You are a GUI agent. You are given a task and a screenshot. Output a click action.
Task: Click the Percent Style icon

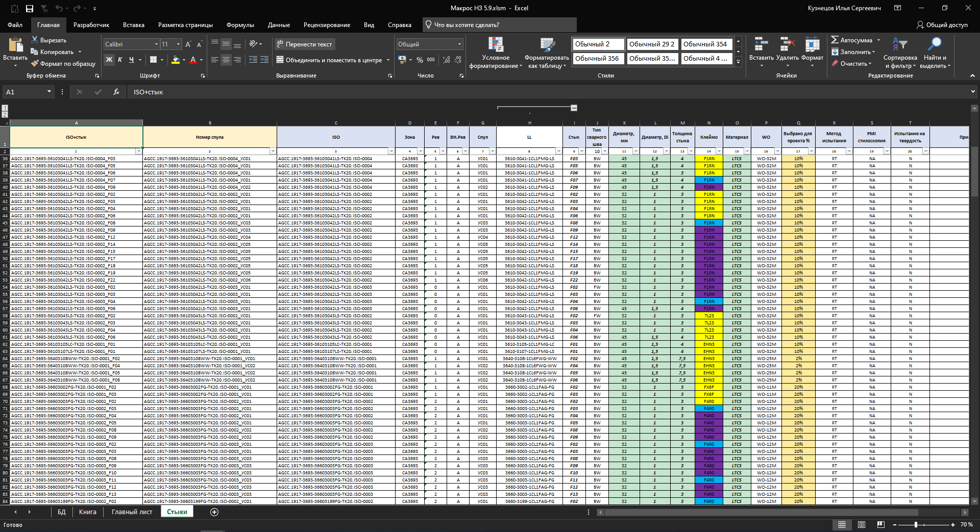pyautogui.click(x=420, y=60)
